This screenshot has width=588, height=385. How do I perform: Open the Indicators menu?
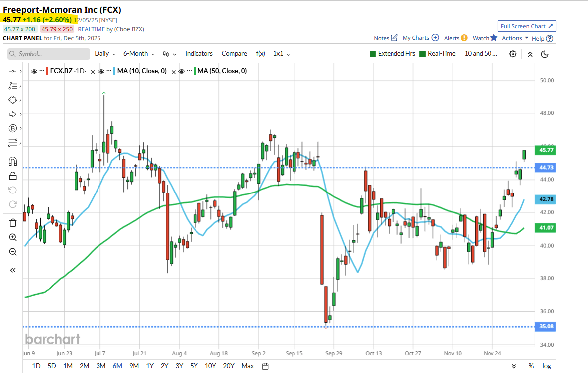(x=198, y=54)
